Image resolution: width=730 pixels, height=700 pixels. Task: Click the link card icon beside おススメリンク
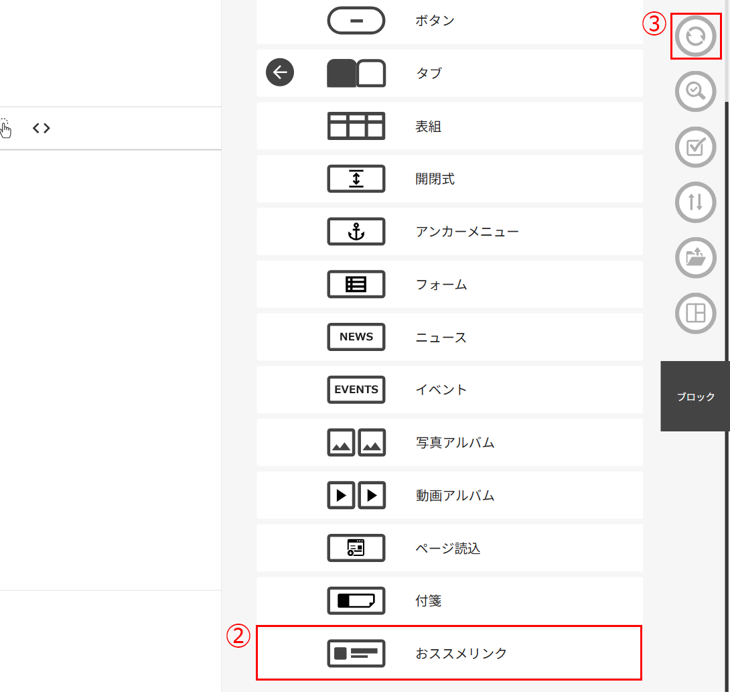pos(356,653)
